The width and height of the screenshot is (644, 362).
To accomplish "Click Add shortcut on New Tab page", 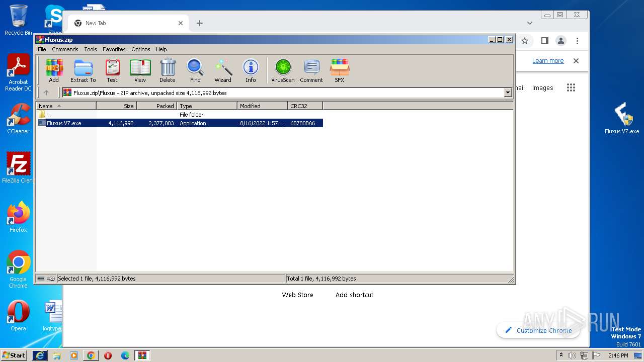I will point(354,295).
